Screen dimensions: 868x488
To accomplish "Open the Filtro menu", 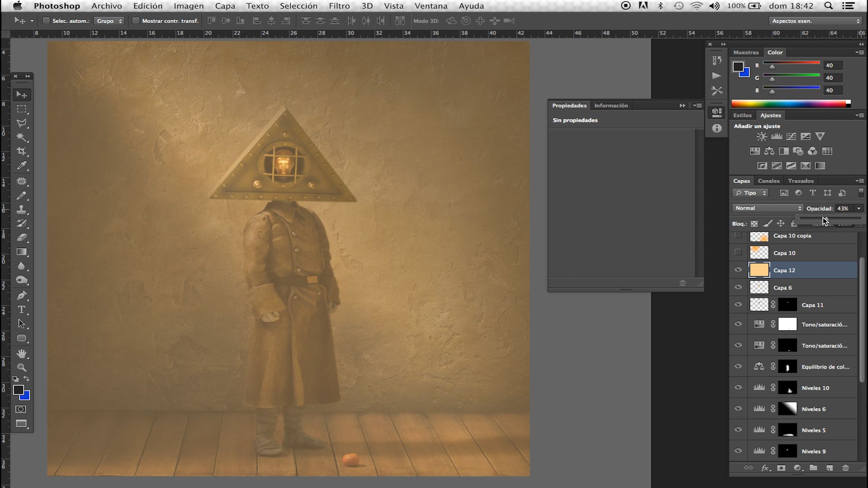I will pos(339,6).
